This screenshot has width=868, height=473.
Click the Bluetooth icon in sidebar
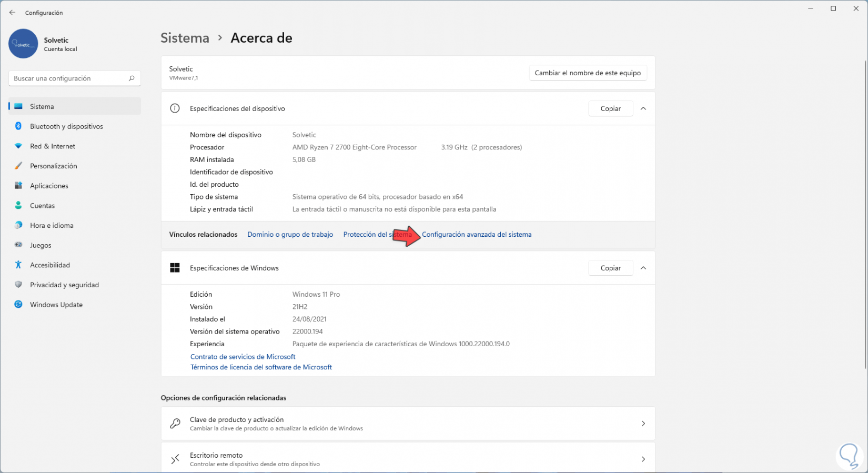[x=18, y=126]
